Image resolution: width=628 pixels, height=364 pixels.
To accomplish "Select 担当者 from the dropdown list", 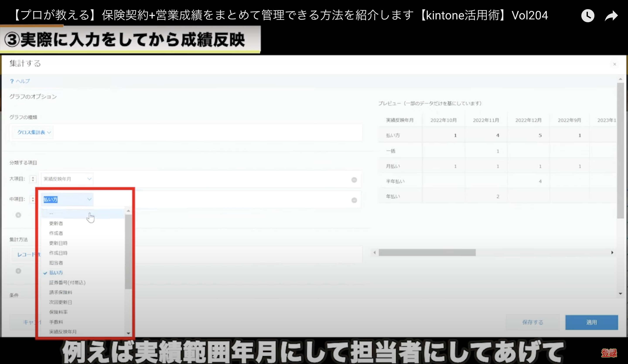I will click(x=56, y=263).
